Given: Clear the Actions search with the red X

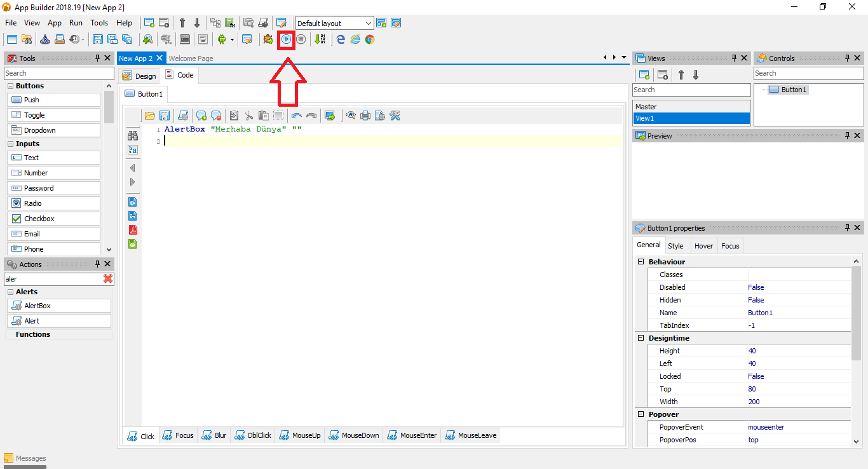Looking at the screenshot, I should pyautogui.click(x=108, y=278).
